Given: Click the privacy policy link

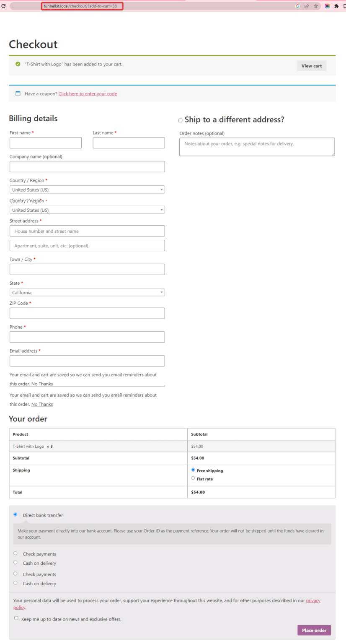Looking at the screenshot, I should point(313,600).
